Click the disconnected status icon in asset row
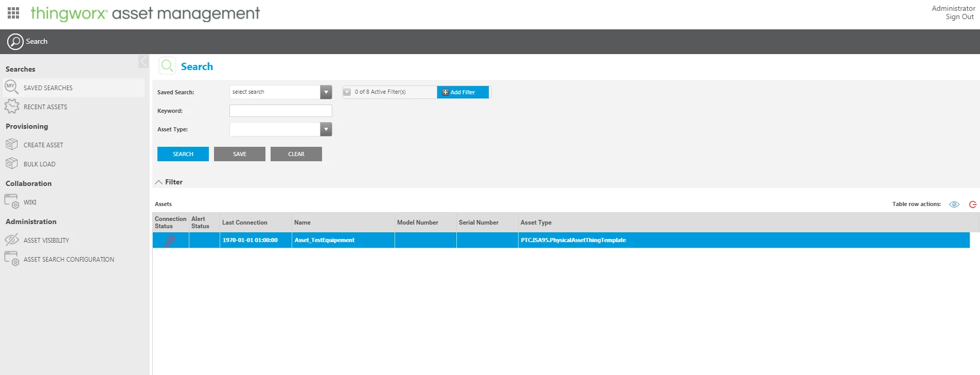This screenshot has width=980, height=375. (170, 240)
